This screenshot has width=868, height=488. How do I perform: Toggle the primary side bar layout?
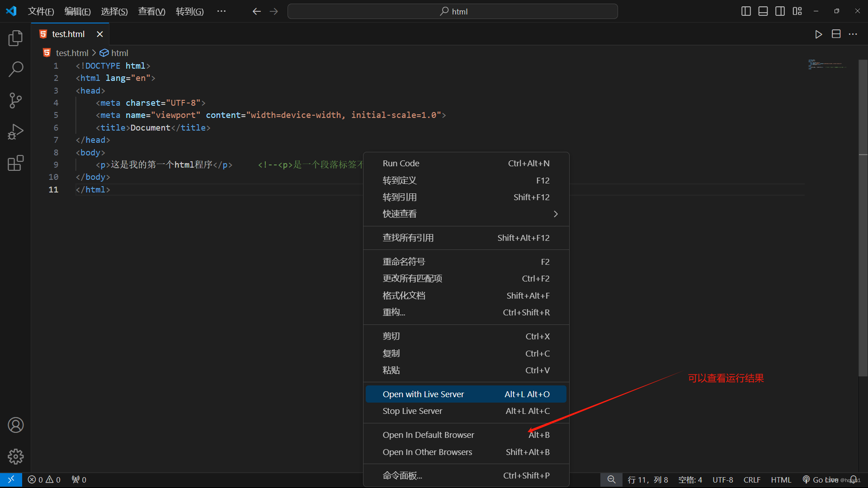746,11
